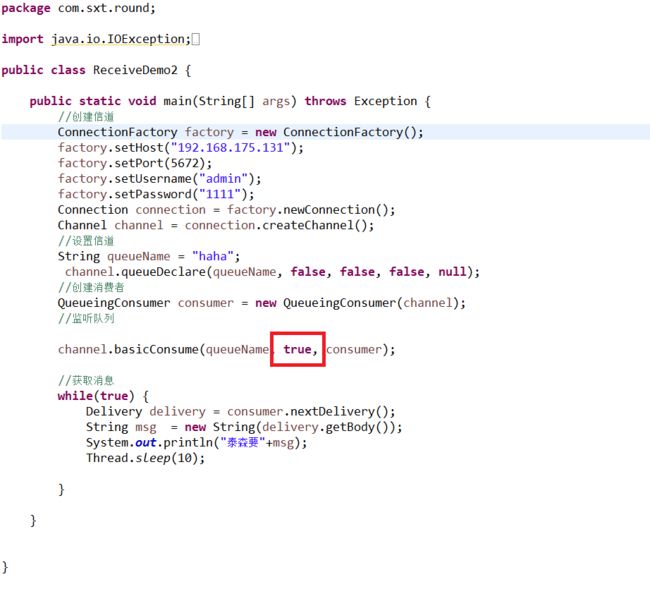Click the "admin" username string

(x=223, y=179)
